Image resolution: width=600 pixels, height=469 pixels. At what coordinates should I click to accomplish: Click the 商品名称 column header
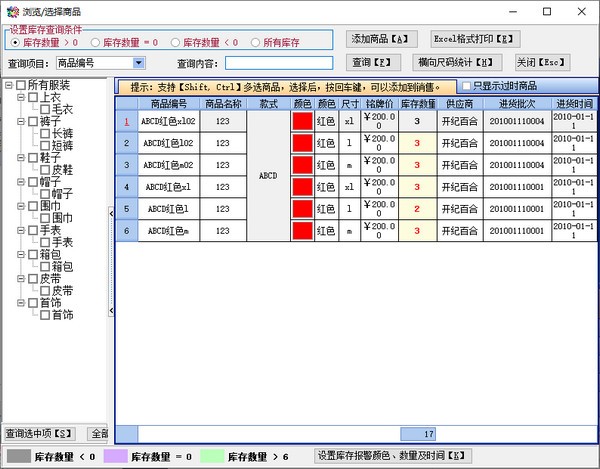click(x=223, y=104)
